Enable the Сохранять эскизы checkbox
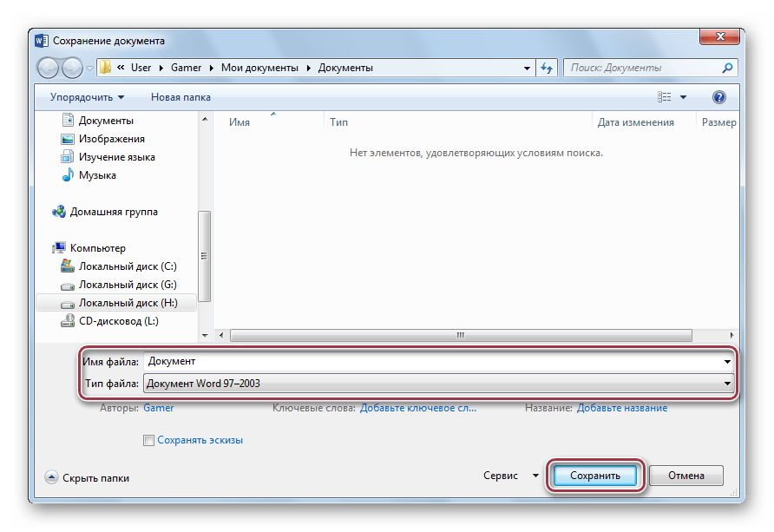 click(148, 440)
